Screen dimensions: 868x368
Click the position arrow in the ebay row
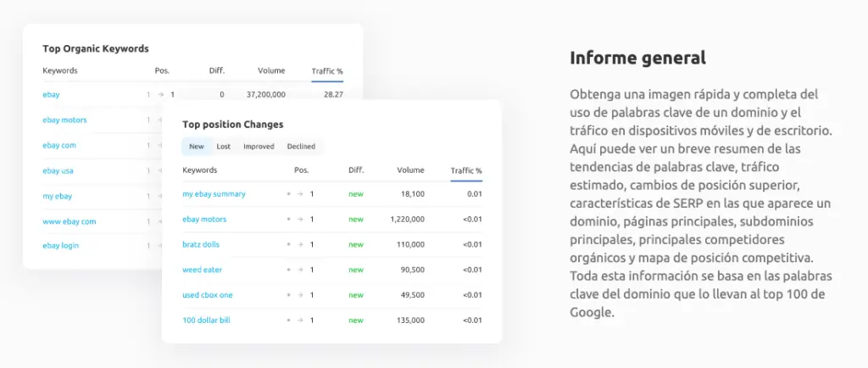click(x=160, y=95)
